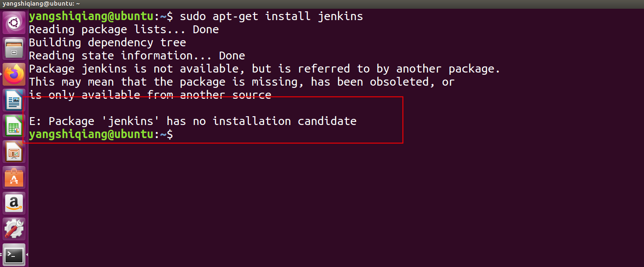
Task: Click the green yangshiqiang@ubuntu prompt text
Action: coord(90,16)
